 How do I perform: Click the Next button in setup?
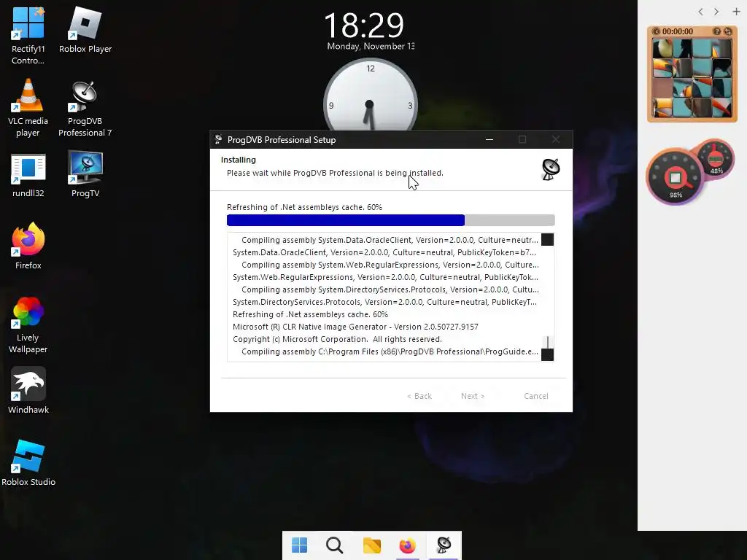point(473,396)
